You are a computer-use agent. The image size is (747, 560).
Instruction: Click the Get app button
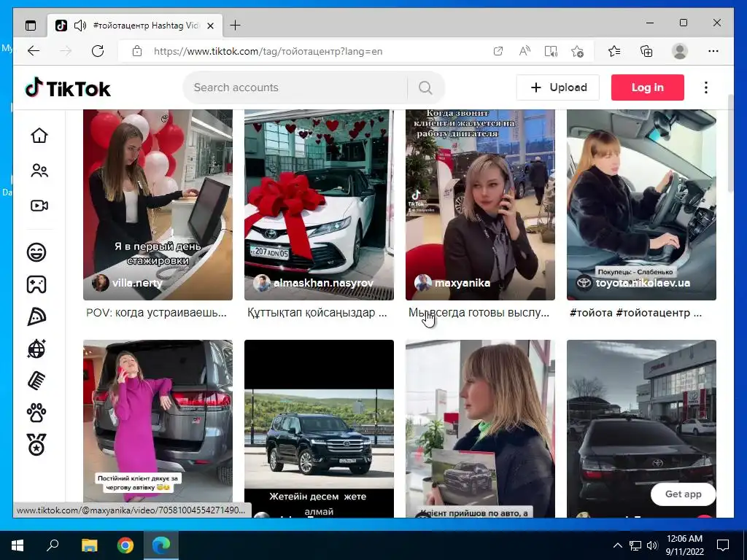click(683, 494)
